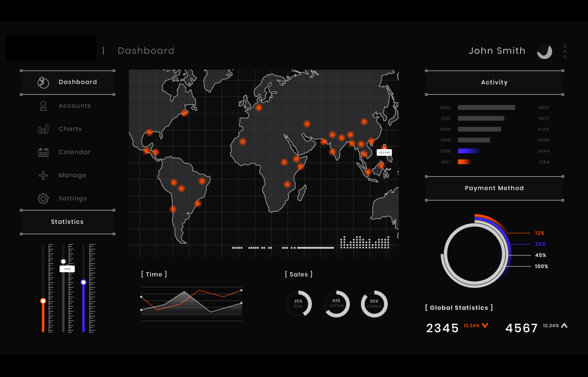Image resolution: width=588 pixels, height=377 pixels.
Task: Click the Dashboard pie chart icon
Action: coord(43,82)
